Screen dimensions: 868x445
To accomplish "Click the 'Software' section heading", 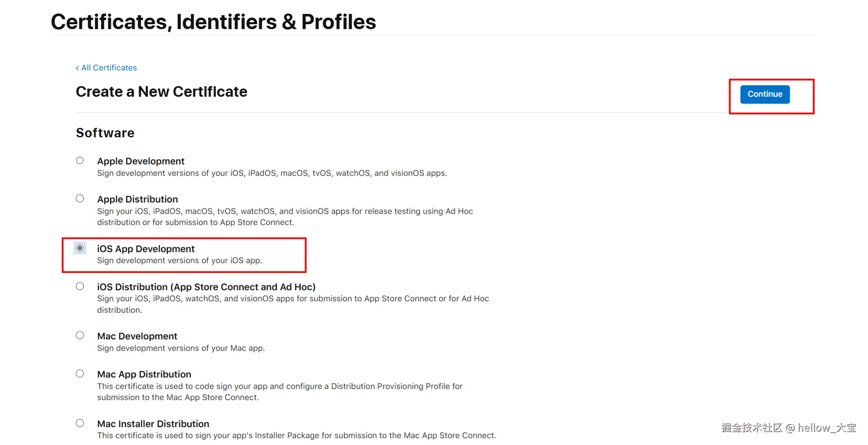I will tap(105, 133).
